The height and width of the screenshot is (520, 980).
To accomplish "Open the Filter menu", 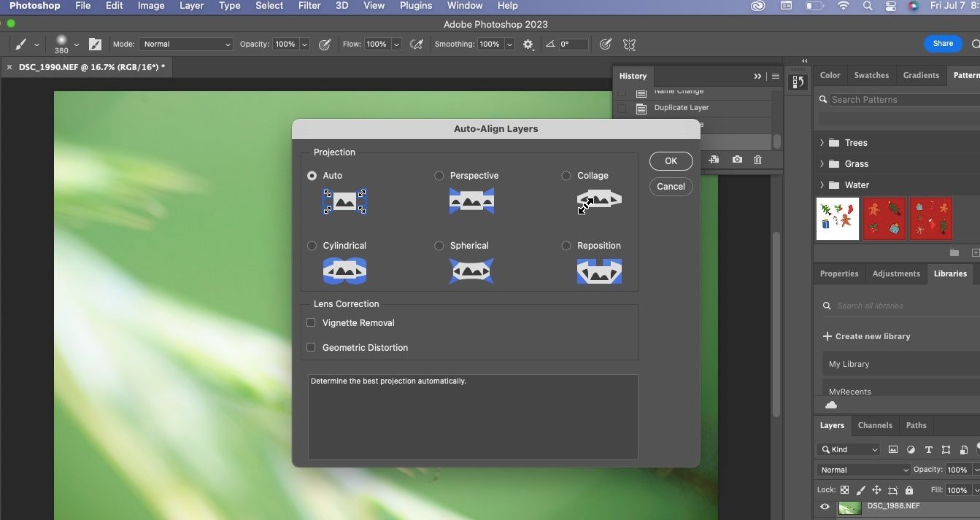I will [309, 6].
